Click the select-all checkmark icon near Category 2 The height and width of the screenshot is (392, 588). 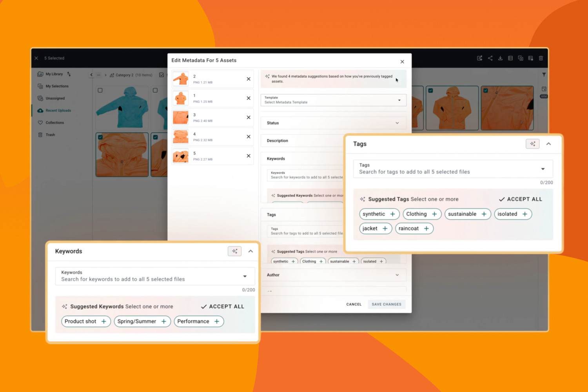(x=162, y=75)
